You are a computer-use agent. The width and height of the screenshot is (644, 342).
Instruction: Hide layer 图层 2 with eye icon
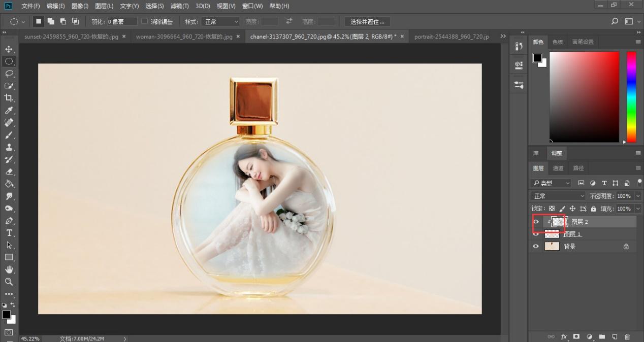[536, 222]
